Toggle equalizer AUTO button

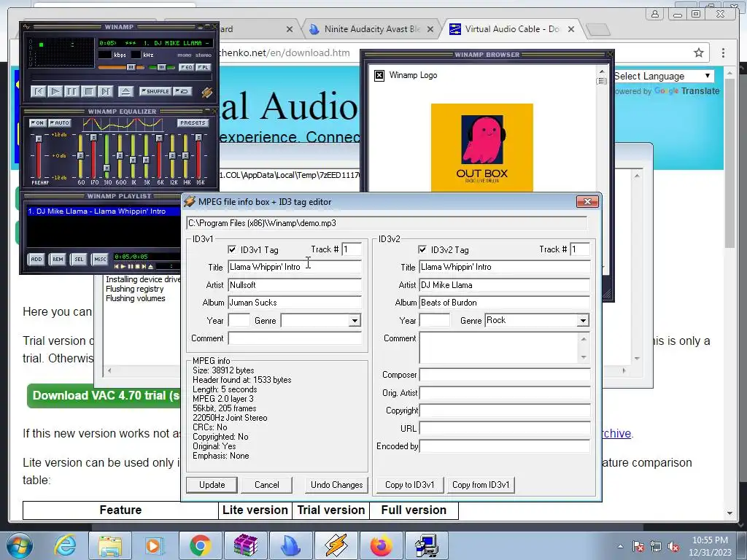click(60, 122)
